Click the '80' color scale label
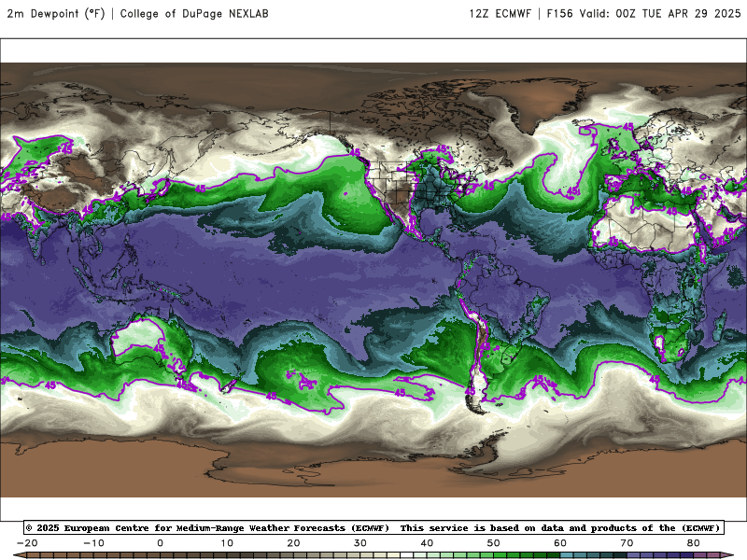747x560 pixels. coord(694,543)
